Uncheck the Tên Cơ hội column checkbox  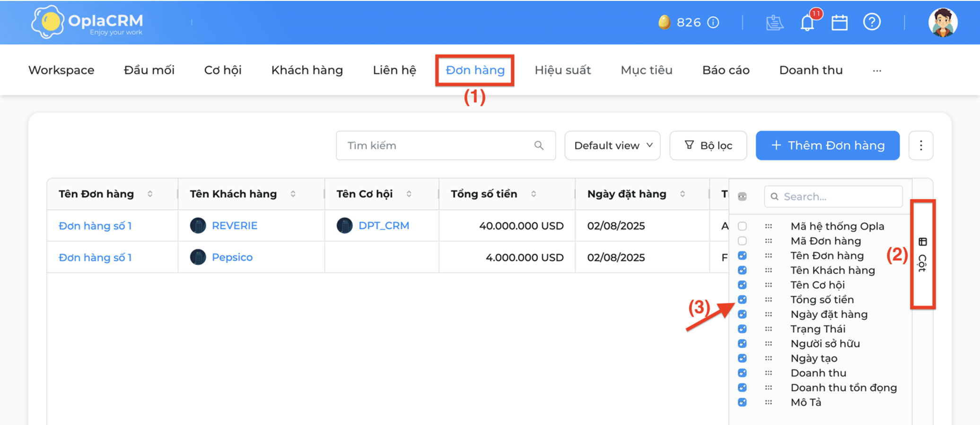742,285
